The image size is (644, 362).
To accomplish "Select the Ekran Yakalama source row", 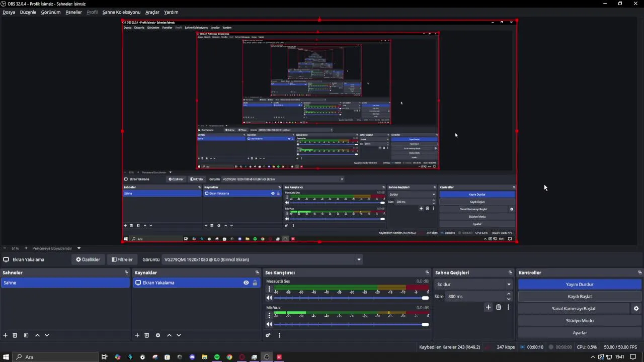I will 196,283.
